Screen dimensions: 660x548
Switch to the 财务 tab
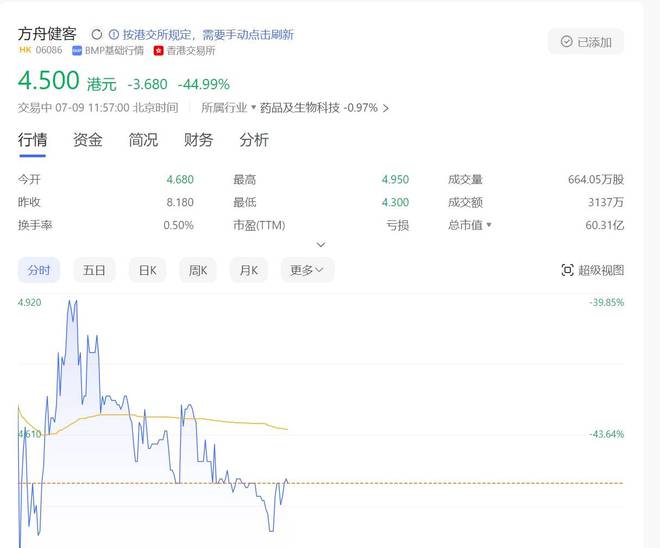point(198,140)
